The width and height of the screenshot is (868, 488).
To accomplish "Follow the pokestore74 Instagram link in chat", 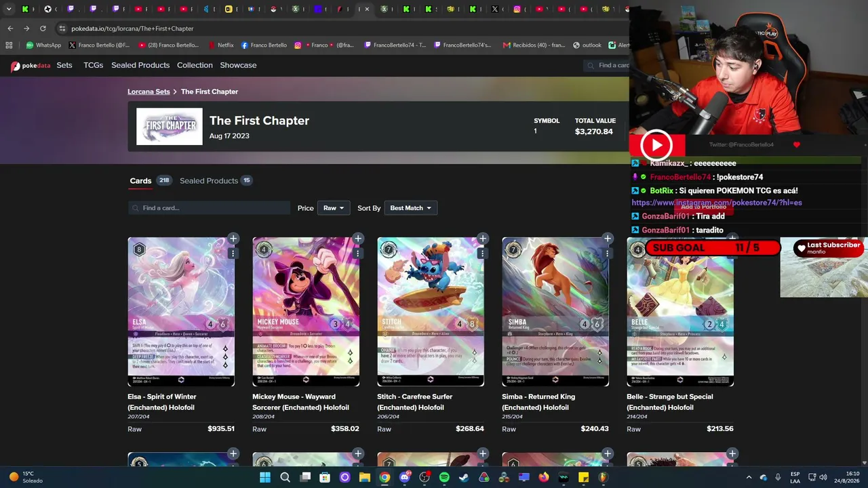I will click(717, 203).
